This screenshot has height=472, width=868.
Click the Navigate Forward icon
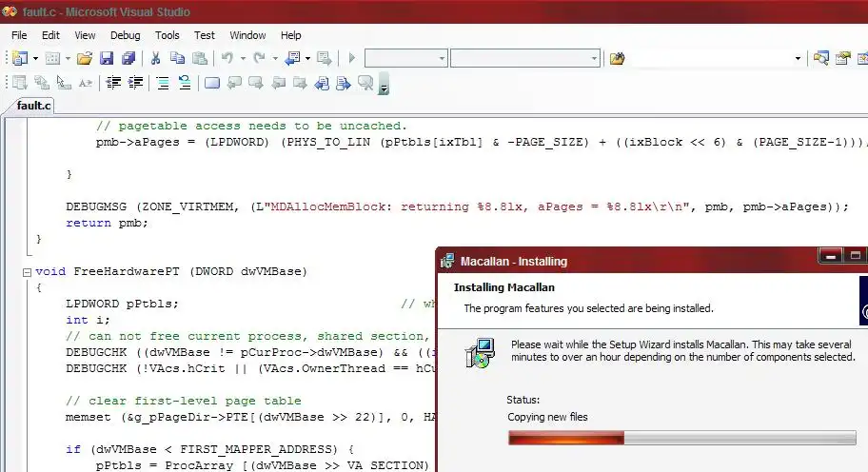[324, 58]
